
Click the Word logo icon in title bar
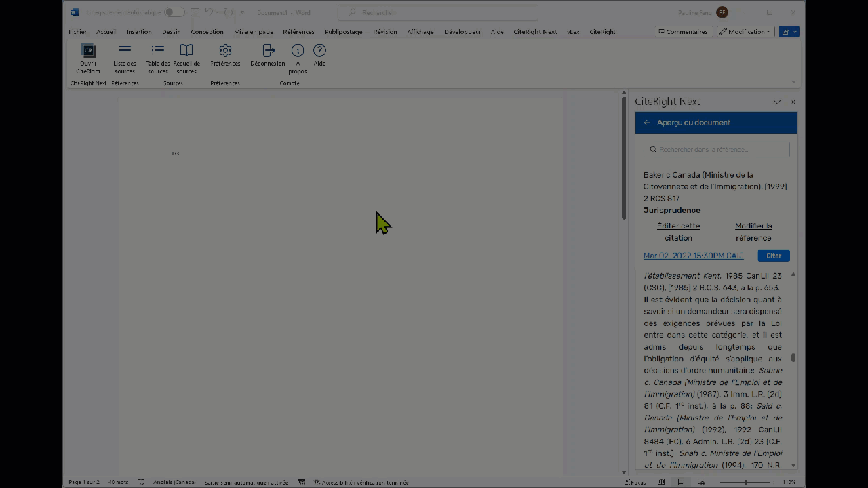coord(75,12)
